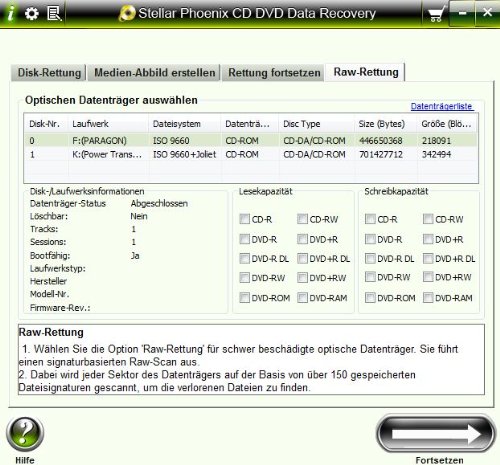Open the info (i) icon in title bar
500x465 pixels.
pos(11,13)
